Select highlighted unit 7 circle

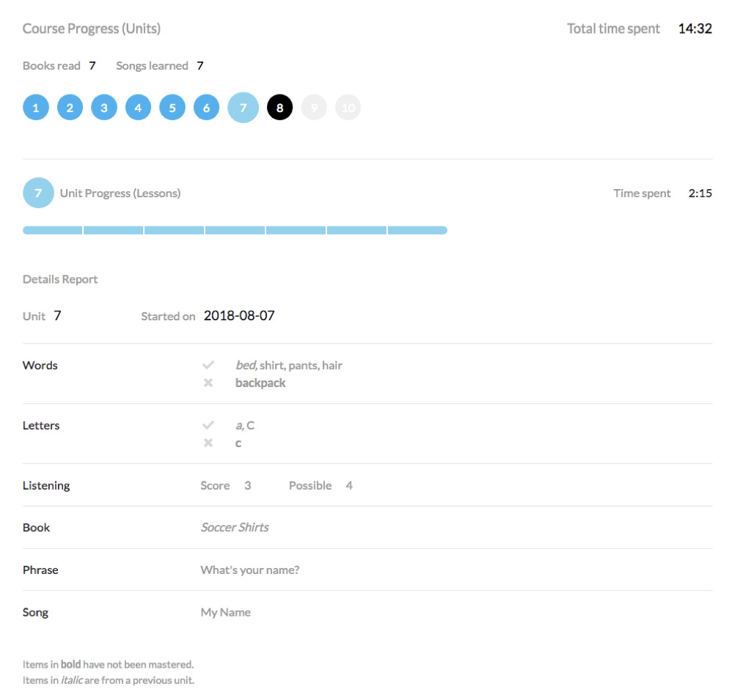tap(243, 108)
